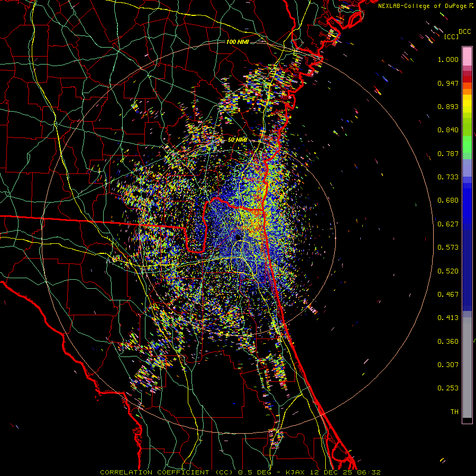Click the TH threshold label
The width and height of the screenshot is (476, 476).
point(454,412)
